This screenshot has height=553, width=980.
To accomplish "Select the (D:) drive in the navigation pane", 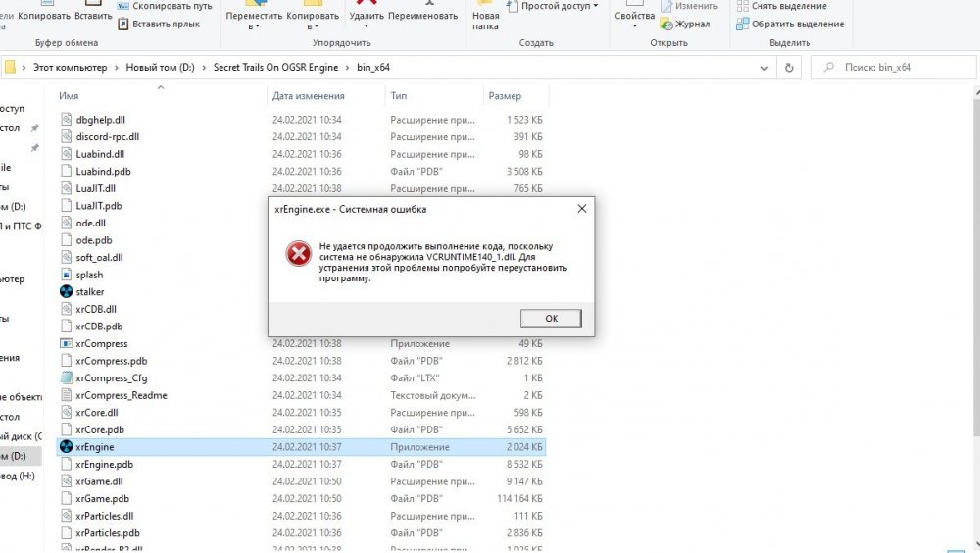I will pos(20,456).
